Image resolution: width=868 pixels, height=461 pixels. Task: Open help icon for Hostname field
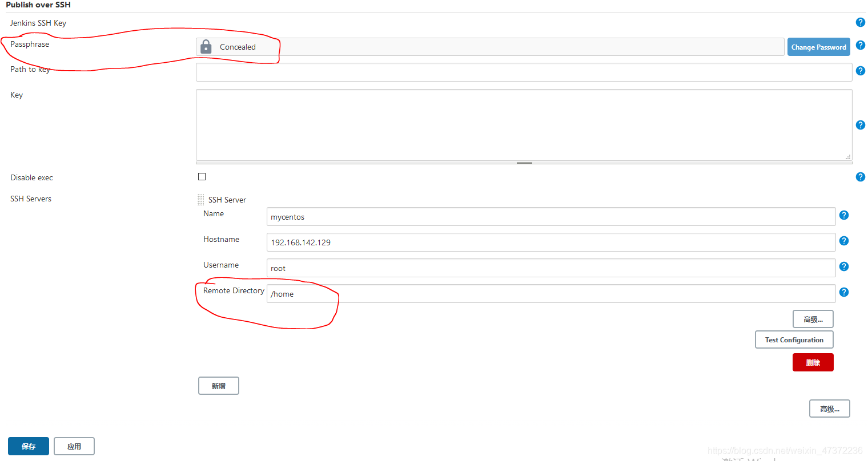844,241
